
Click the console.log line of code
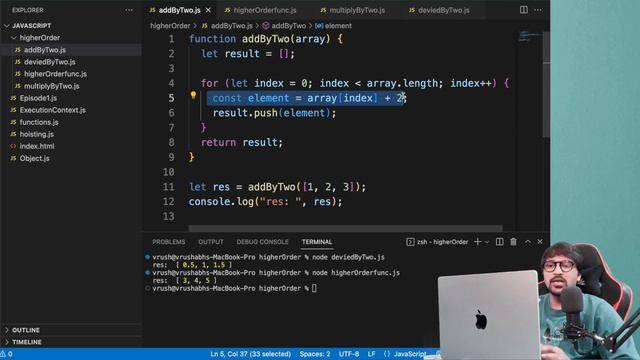[265, 202]
